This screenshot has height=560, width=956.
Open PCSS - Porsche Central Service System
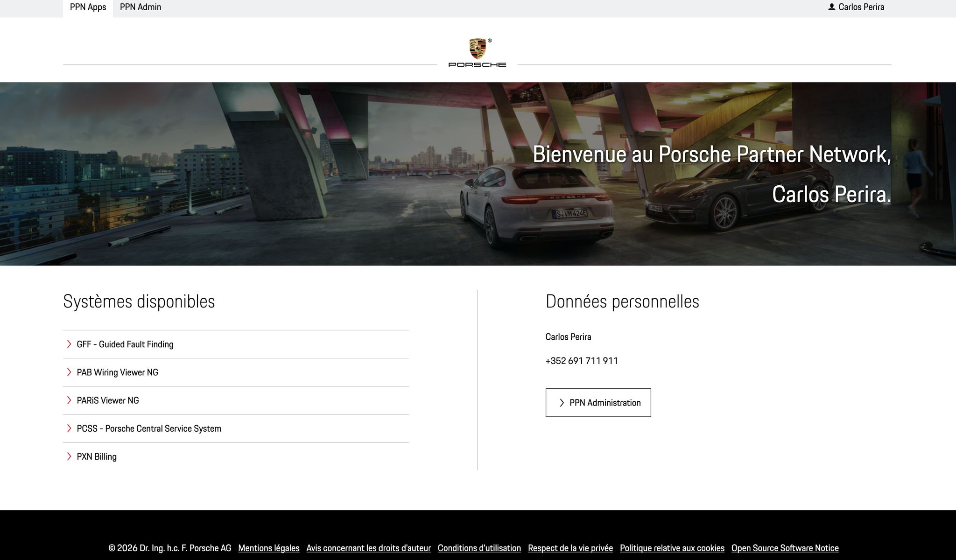click(236, 428)
